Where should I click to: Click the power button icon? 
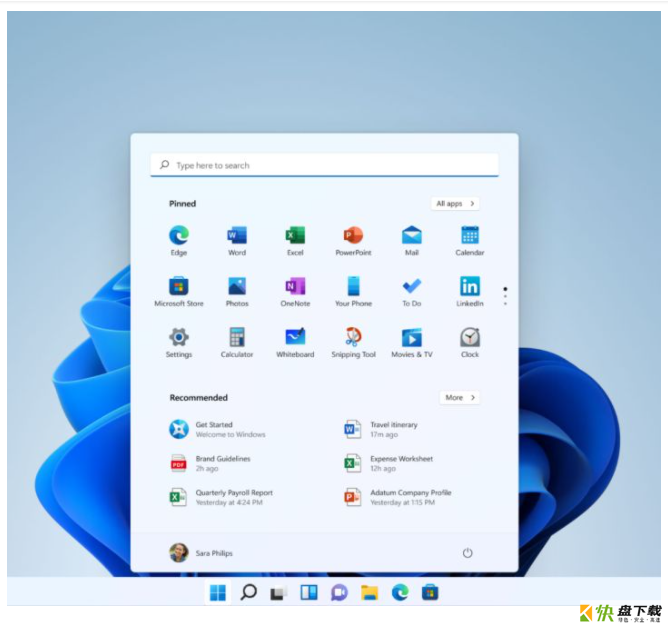point(467,553)
